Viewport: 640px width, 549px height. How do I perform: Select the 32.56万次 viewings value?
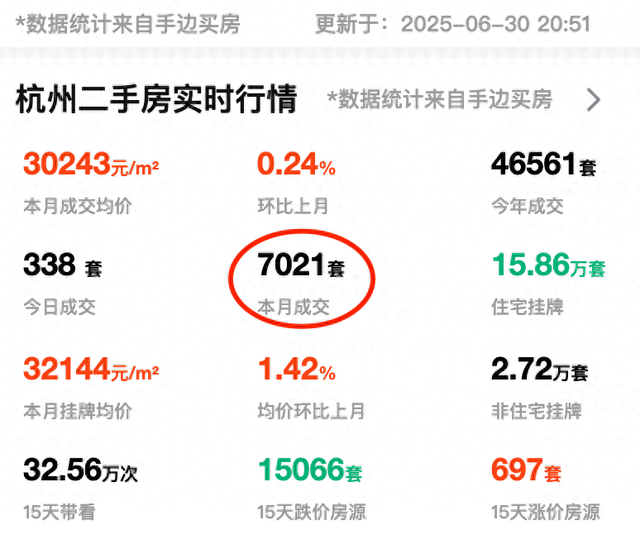click(x=80, y=469)
